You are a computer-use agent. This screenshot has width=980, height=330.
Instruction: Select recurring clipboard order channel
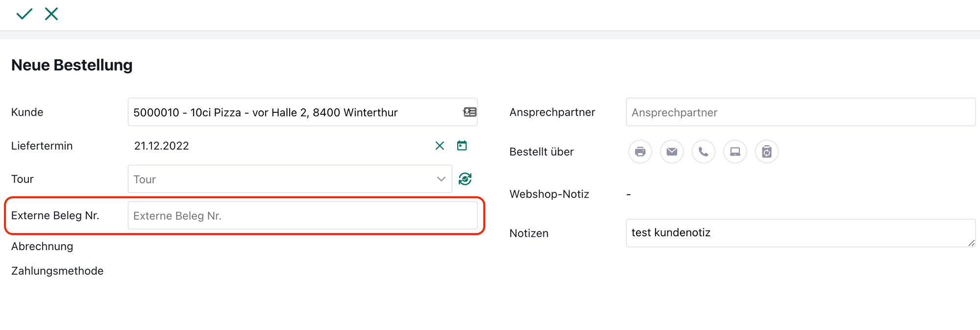pos(766,152)
